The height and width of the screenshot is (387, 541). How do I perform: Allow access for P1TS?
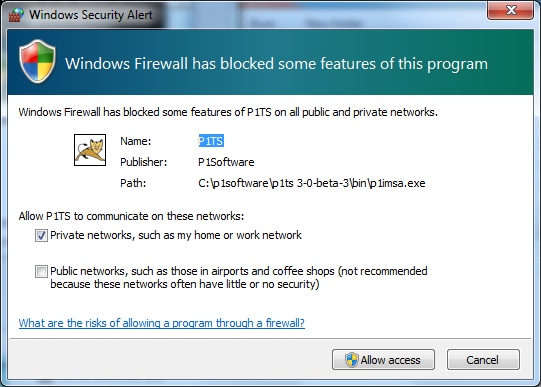[383, 360]
